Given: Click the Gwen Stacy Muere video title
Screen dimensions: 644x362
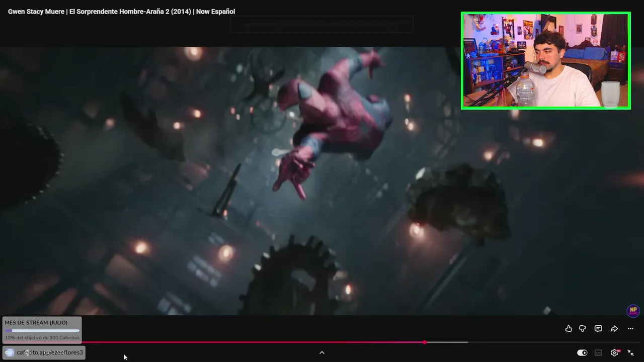Looking at the screenshot, I should pyautogui.click(x=121, y=12).
